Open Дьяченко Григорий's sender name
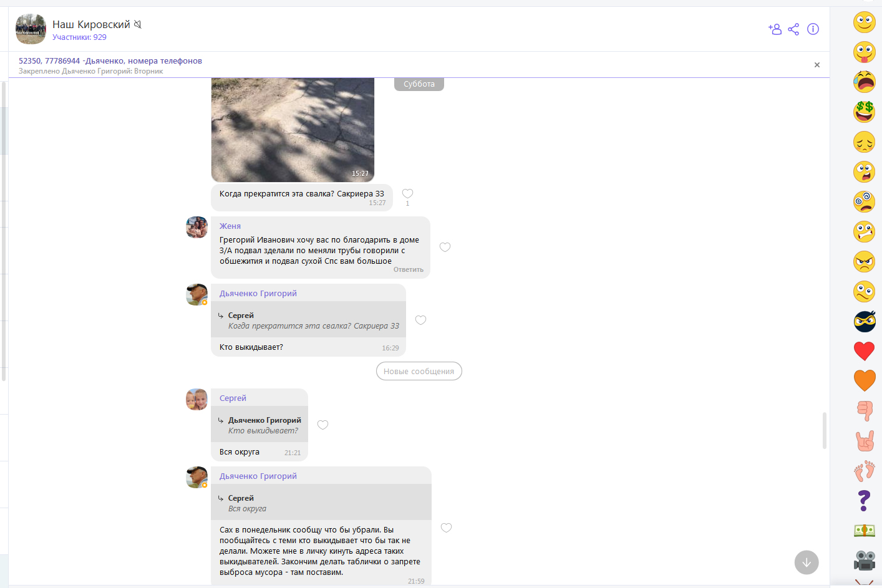Viewport: 882px width, 588px height. (x=258, y=294)
